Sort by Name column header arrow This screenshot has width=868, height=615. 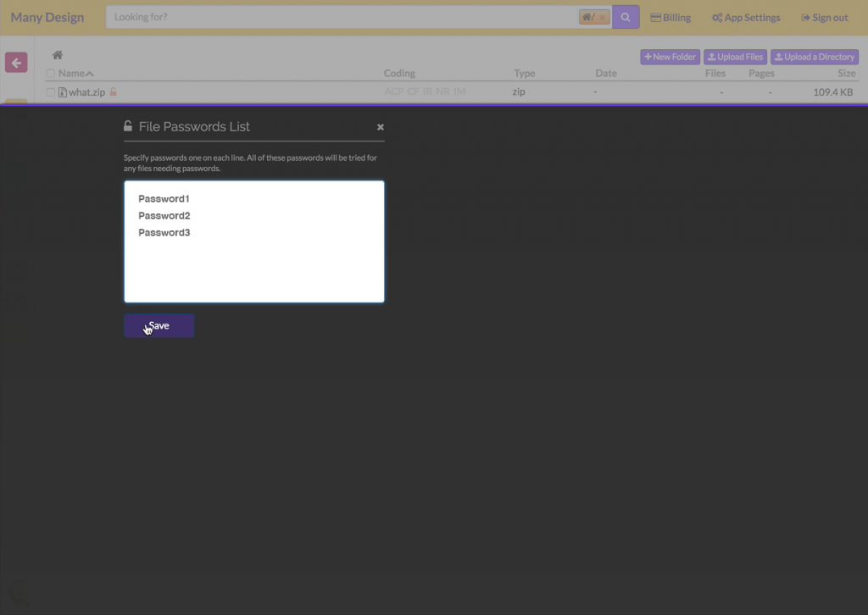coord(90,74)
